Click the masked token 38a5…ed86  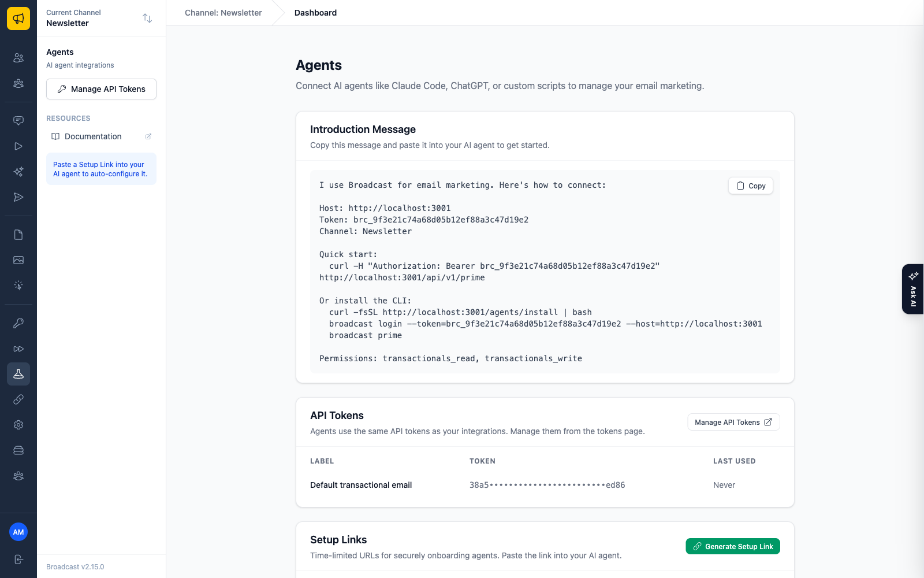pos(547,485)
